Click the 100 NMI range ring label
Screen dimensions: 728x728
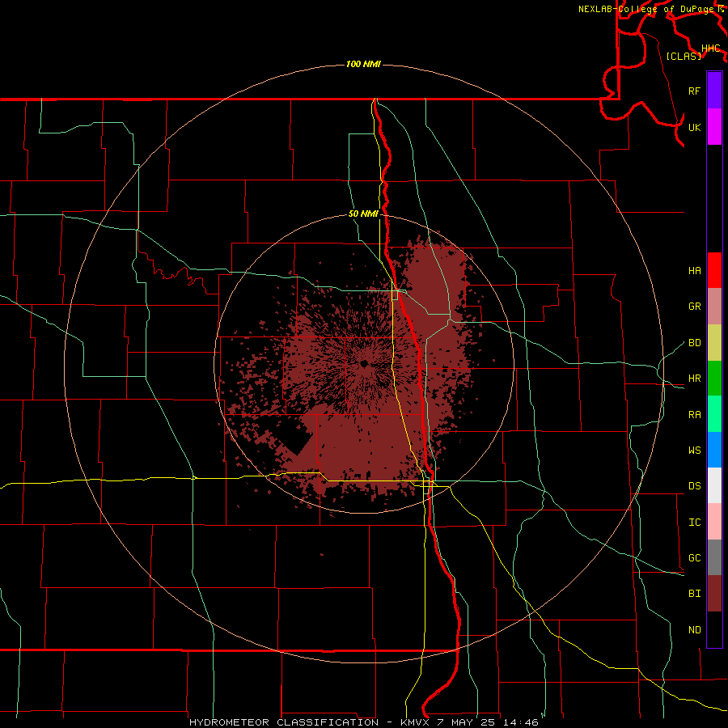click(363, 64)
